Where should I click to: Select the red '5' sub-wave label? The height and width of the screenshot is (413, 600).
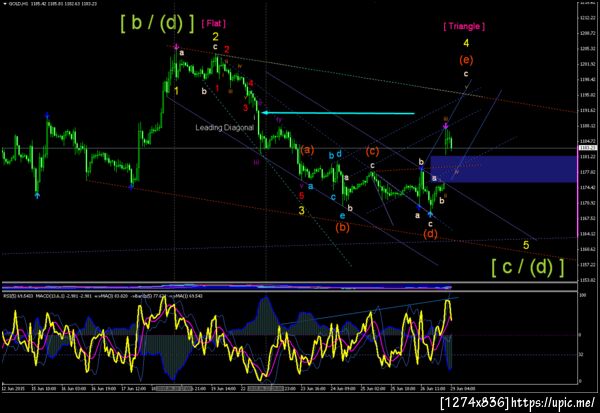302,196
